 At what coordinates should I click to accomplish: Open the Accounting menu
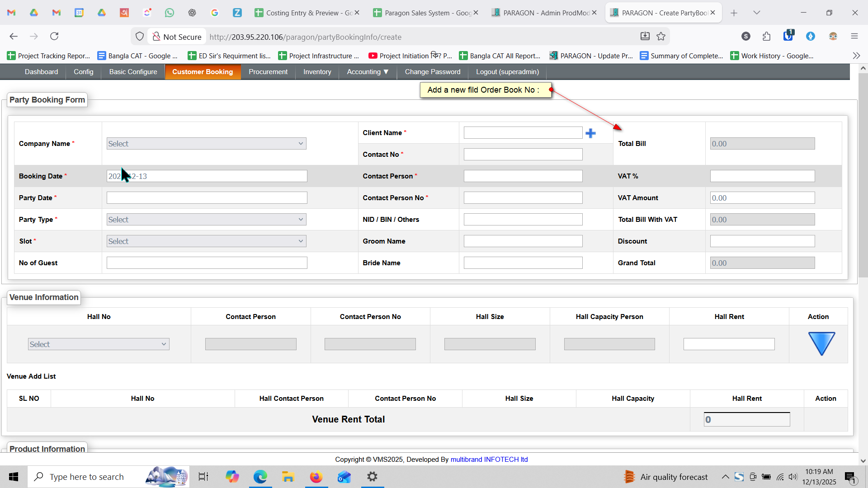(x=368, y=72)
